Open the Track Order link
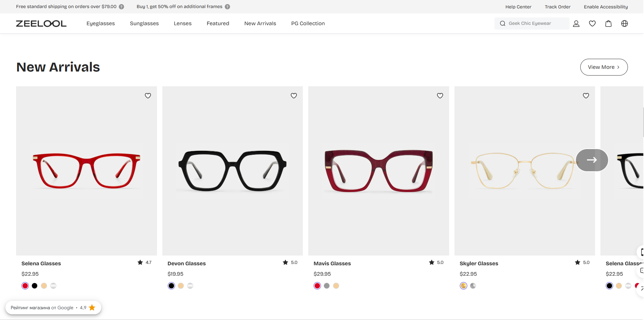The width and height of the screenshot is (644, 320). pos(557,7)
